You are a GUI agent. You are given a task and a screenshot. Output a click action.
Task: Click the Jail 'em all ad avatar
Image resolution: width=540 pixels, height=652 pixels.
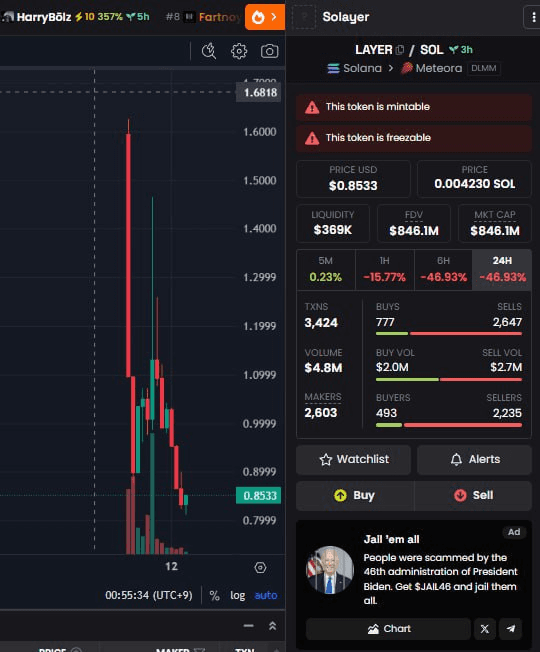click(330, 570)
